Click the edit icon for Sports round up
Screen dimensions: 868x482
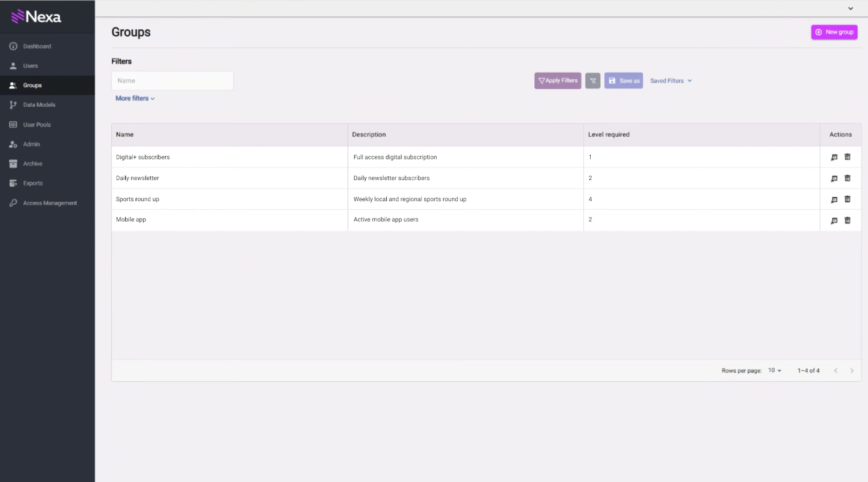click(834, 200)
